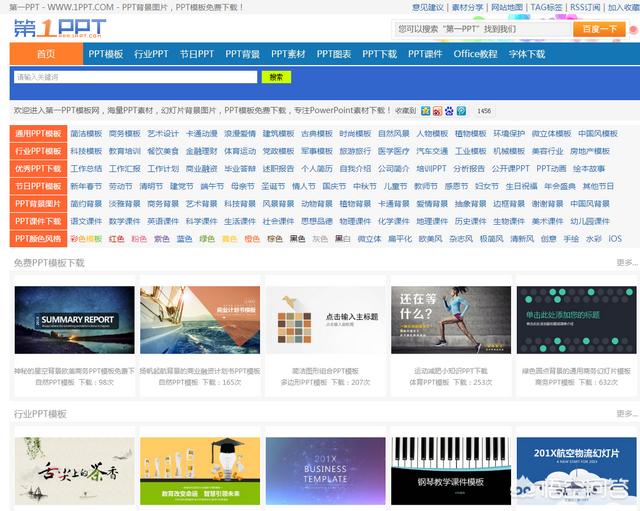Share to QQ Zone via star icon

point(425,111)
